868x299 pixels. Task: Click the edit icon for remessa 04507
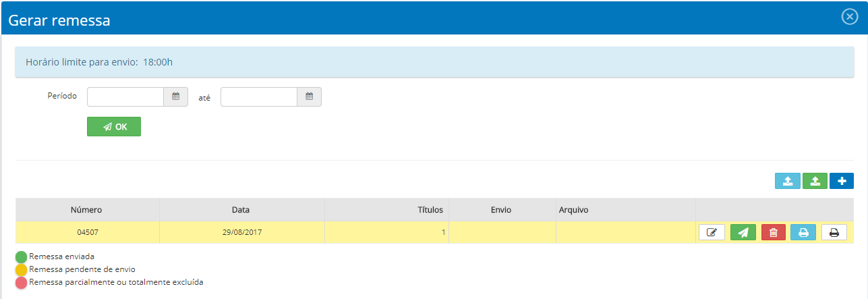712,232
